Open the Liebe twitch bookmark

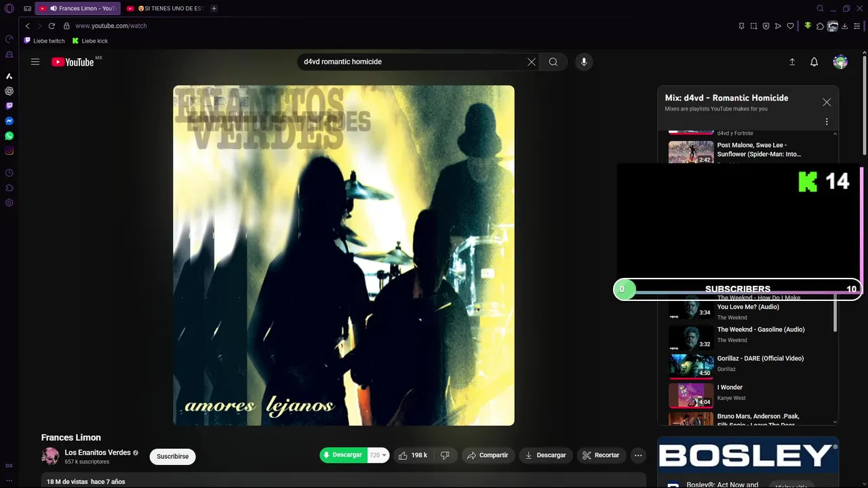click(x=45, y=41)
